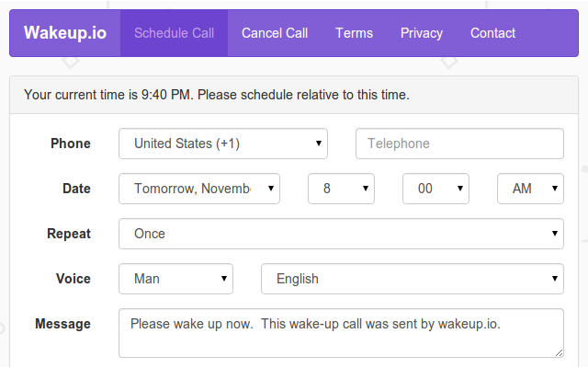Image resolution: width=588 pixels, height=368 pixels.
Task: Open the Contact page
Action: 492,33
